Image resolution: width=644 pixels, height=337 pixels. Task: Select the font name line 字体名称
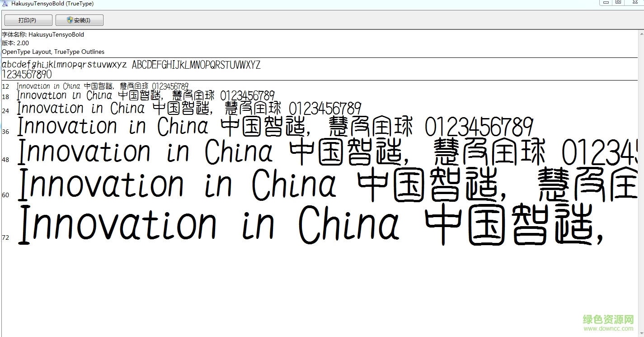click(43, 34)
